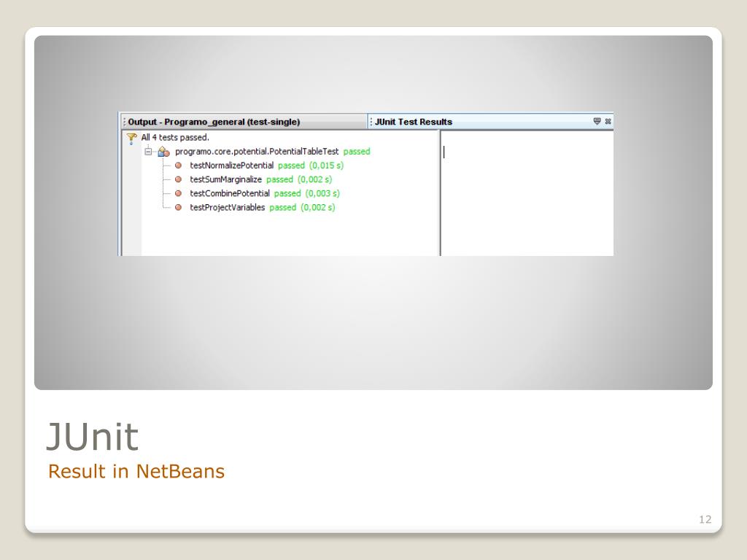747x560 pixels.
Task: Click the status icon of testCombinePotential
Action: 178,193
